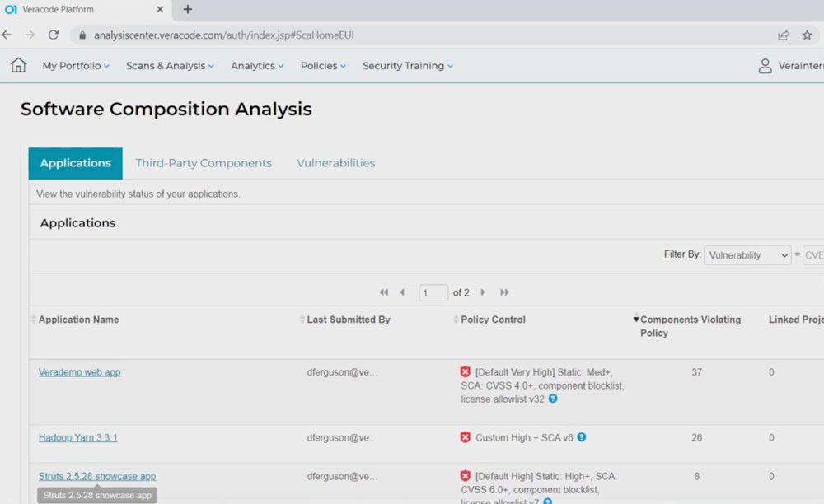The height and width of the screenshot is (504, 824).
Task: Go to next results page arrow
Action: point(483,292)
